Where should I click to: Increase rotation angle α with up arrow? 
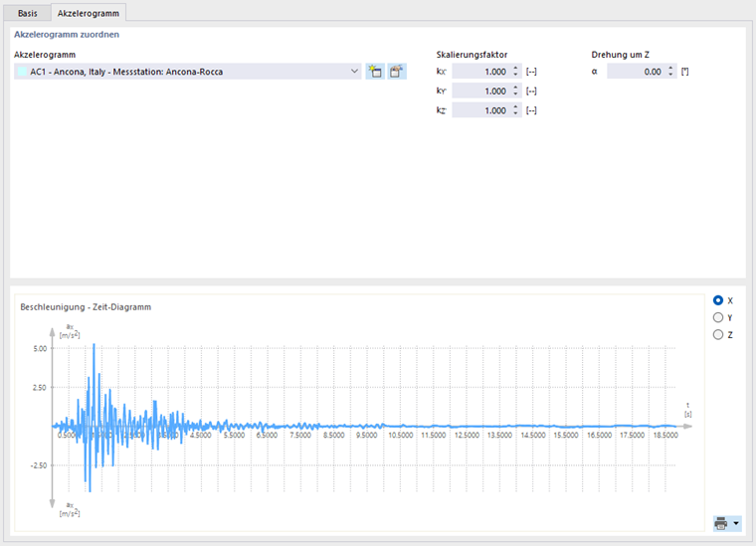670,68
